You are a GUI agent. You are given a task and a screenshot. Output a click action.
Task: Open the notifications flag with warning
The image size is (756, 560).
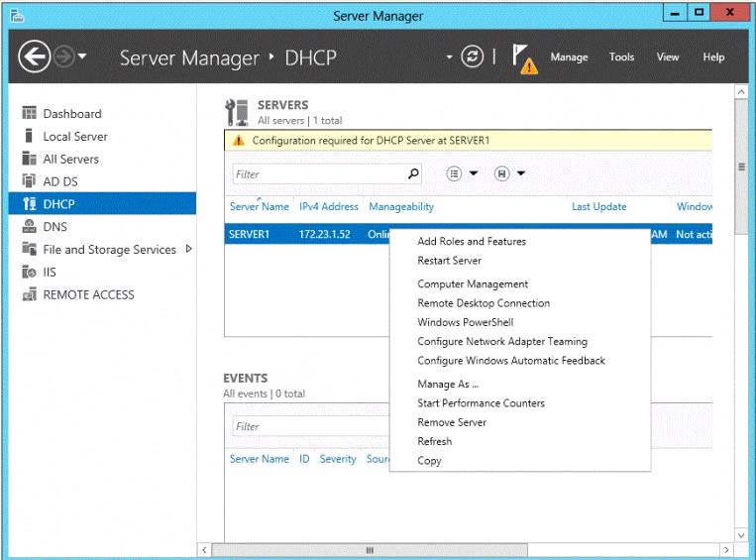[524, 57]
